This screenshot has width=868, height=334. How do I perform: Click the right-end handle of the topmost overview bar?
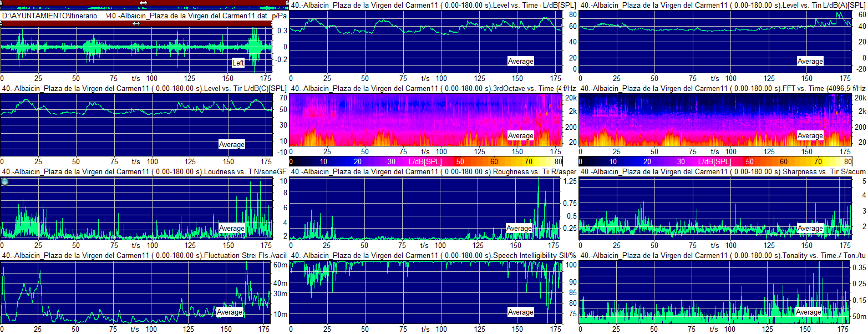pyautogui.click(x=286, y=3)
